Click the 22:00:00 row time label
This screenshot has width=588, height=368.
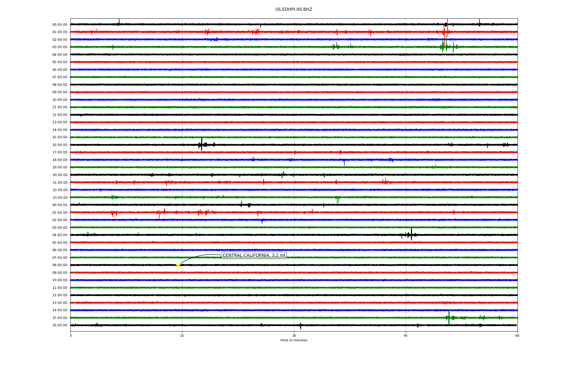(60, 190)
